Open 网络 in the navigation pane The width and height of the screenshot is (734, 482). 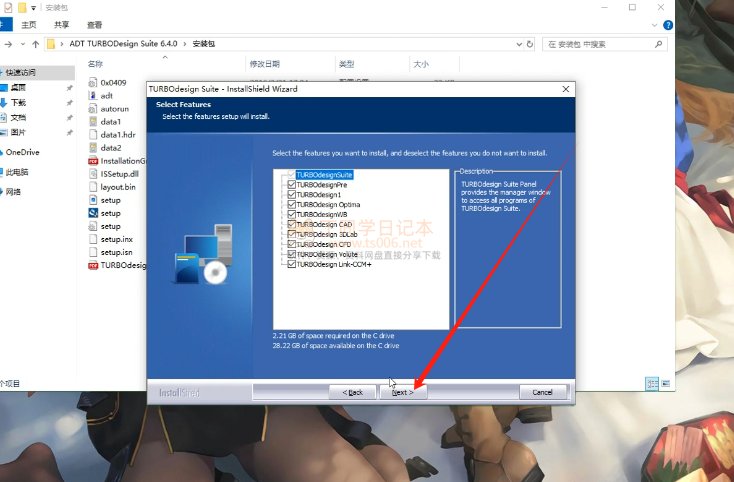(x=13, y=192)
